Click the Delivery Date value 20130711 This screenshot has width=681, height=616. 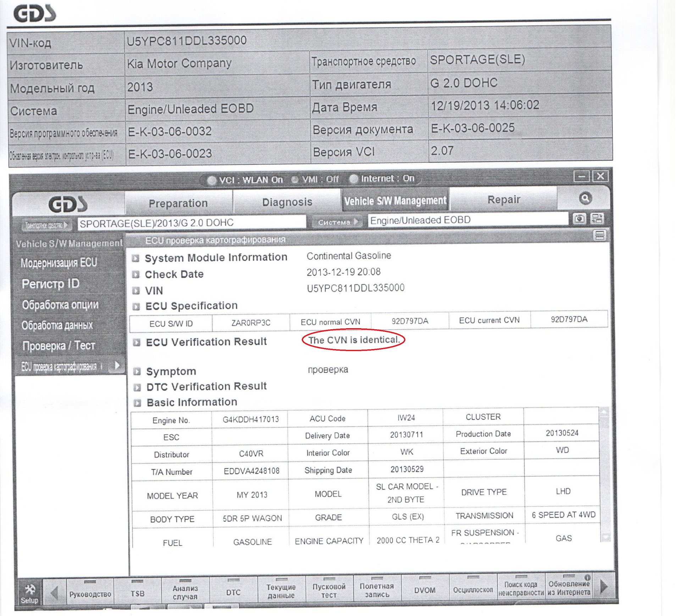pos(406,435)
